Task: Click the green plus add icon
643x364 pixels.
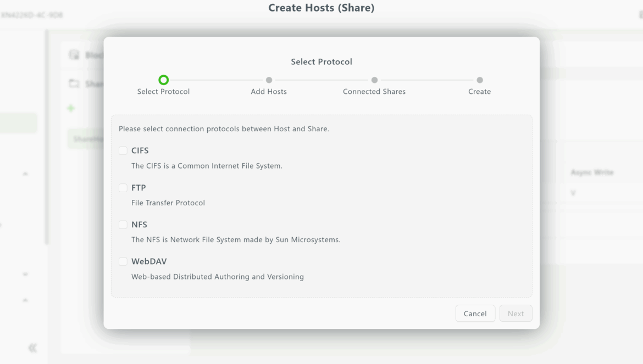Action: (x=70, y=108)
